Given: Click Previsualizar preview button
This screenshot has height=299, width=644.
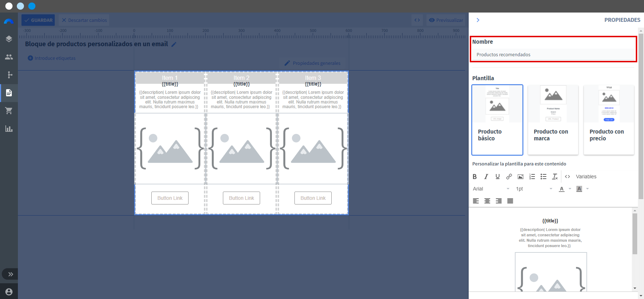Looking at the screenshot, I should (446, 20).
